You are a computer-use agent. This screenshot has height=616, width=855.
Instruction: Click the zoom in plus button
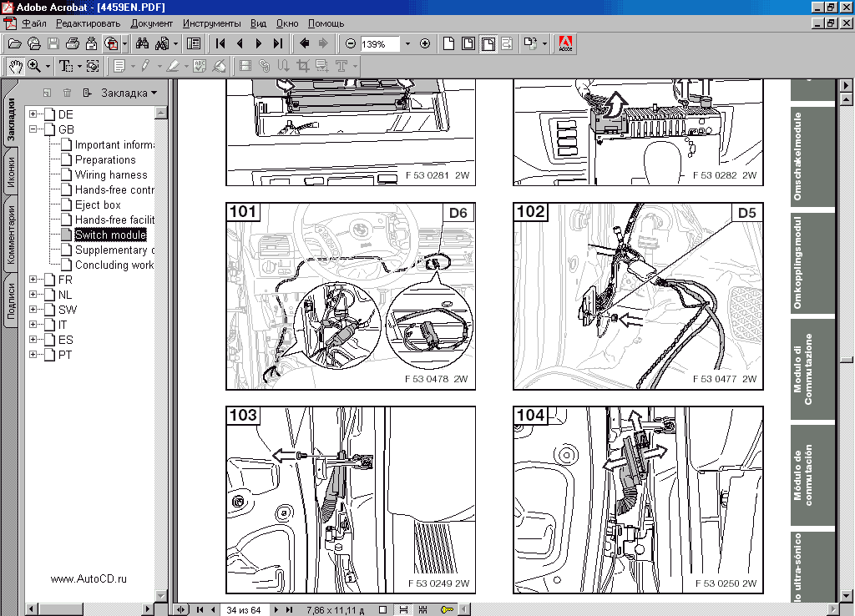tap(425, 43)
